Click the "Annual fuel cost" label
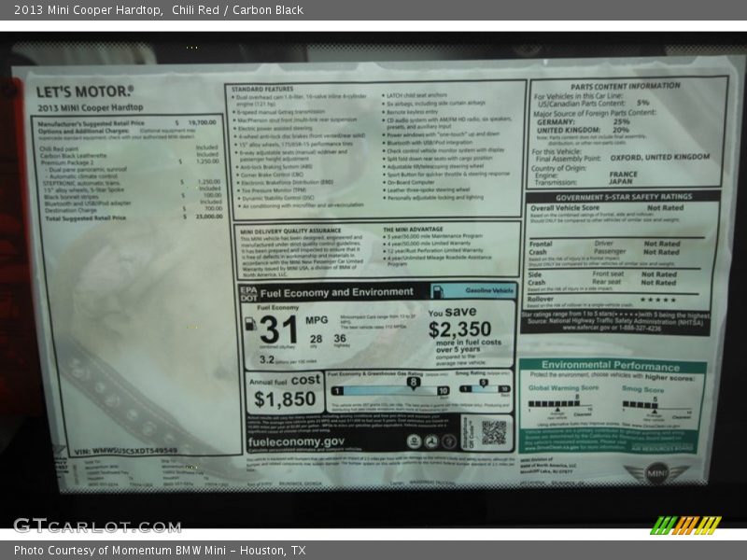 pos(285,381)
